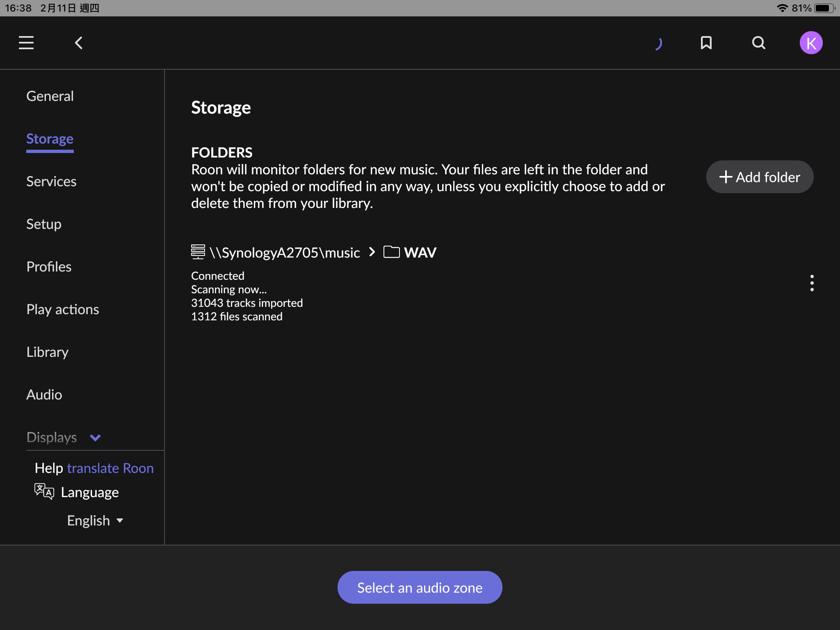Click the Storage page title
The image size is (840, 630).
point(221,107)
